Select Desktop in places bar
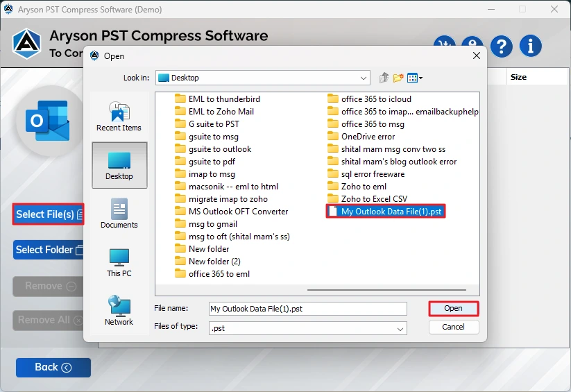571x392 pixels. point(119,165)
